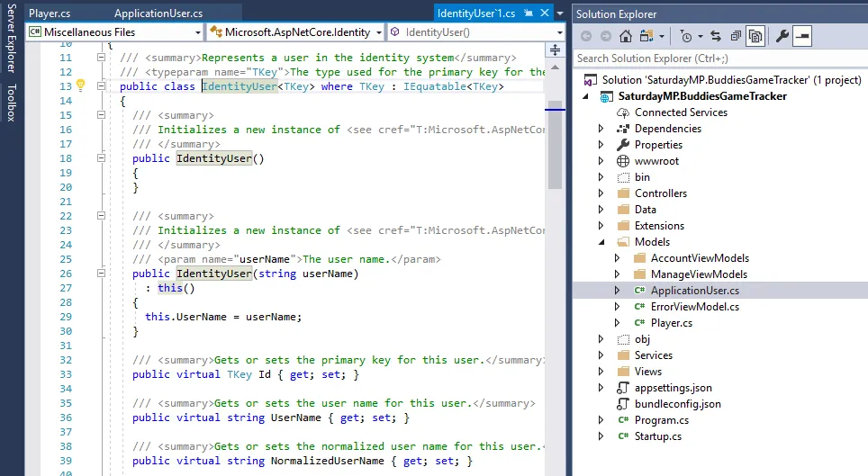Click the Switch Views icon in Solution Explorer
This screenshot has width=868, height=476.
click(646, 37)
